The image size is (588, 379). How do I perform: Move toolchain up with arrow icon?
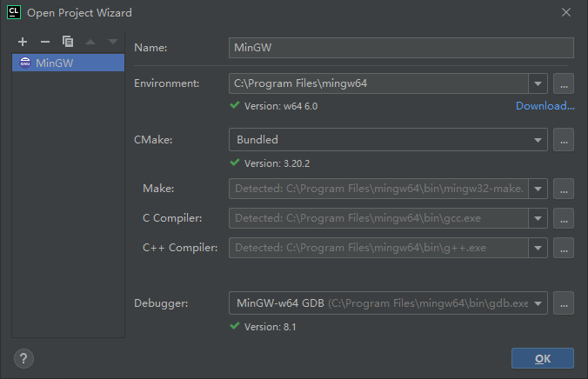90,42
